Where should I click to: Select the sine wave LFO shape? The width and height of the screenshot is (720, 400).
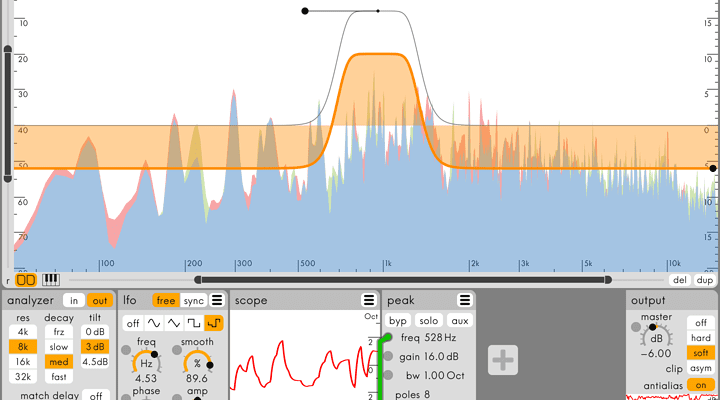coord(155,323)
